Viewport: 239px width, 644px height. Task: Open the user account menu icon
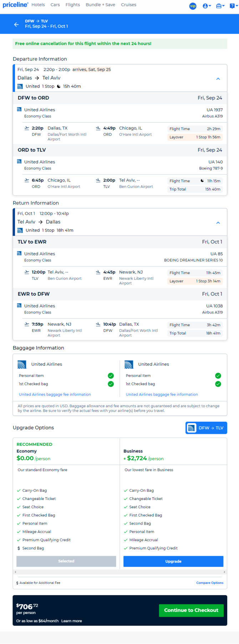(207, 6)
